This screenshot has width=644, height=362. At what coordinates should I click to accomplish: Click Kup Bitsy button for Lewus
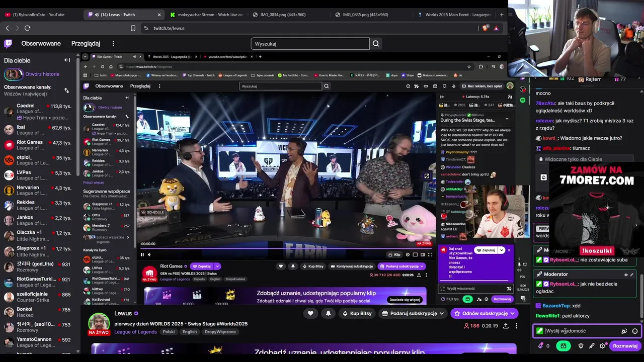coord(357,313)
